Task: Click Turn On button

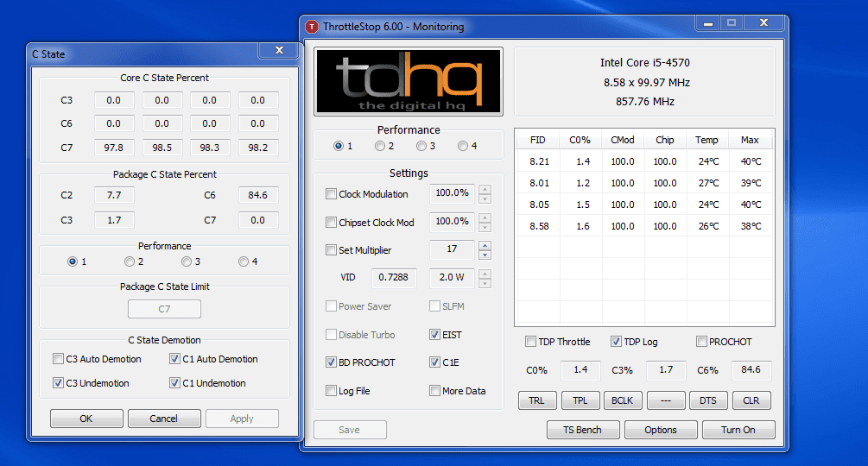Action: (x=738, y=430)
